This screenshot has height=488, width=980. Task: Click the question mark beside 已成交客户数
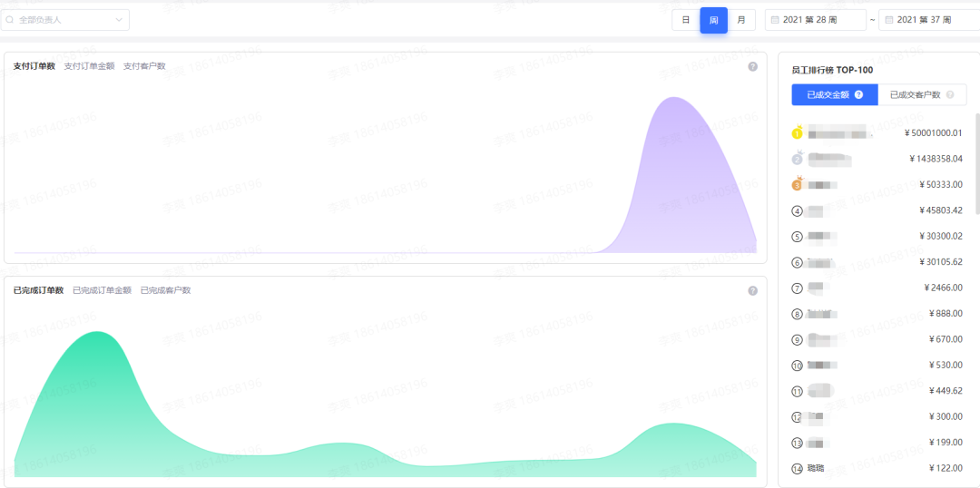[950, 95]
